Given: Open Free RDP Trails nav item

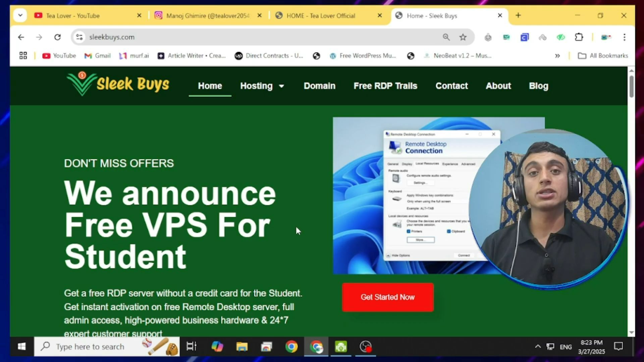Looking at the screenshot, I should (385, 86).
